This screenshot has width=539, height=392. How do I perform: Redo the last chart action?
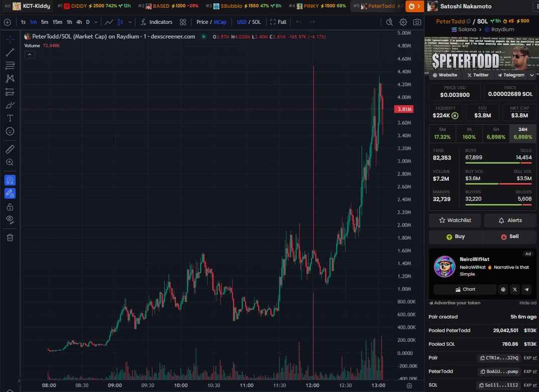(312, 23)
